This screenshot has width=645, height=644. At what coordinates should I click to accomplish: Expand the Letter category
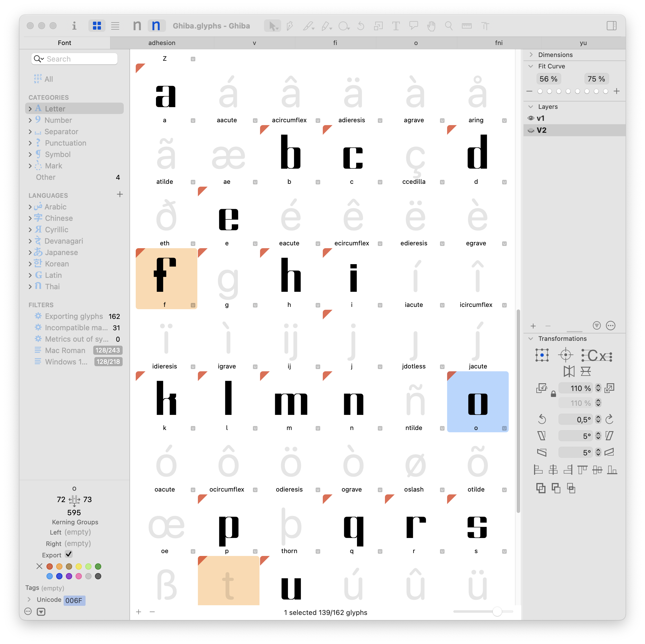pos(30,109)
